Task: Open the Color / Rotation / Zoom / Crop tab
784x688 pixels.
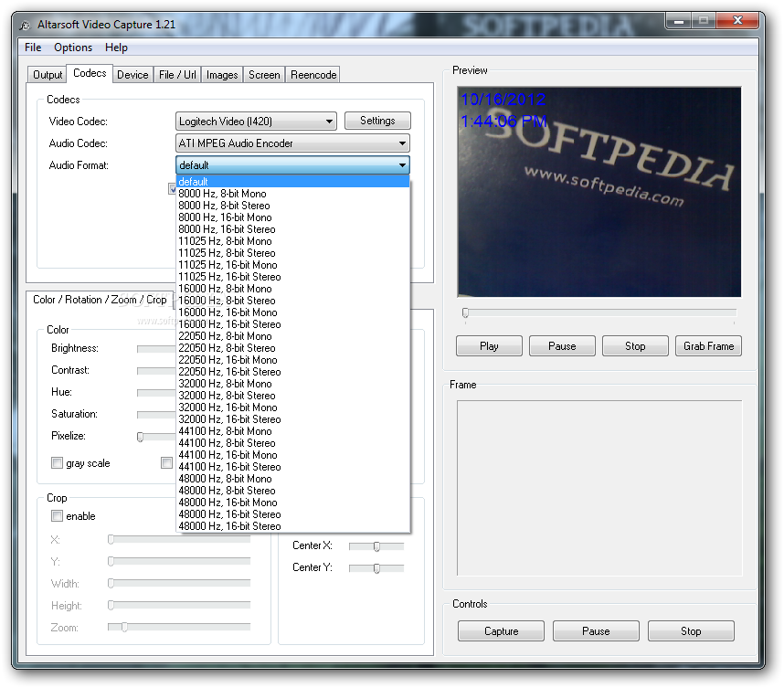Action: tap(100, 300)
